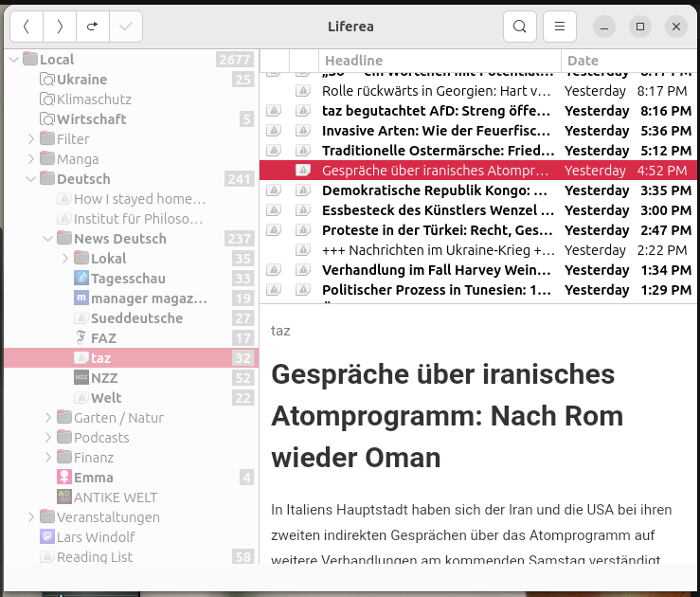This screenshot has height=597, width=700.
Task: Sort items by the Date column
Action: click(x=629, y=61)
